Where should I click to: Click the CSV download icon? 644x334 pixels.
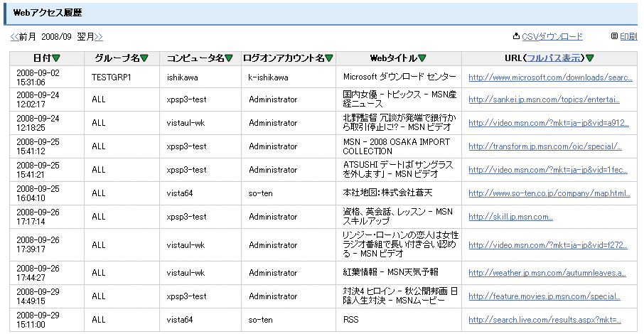(x=516, y=36)
